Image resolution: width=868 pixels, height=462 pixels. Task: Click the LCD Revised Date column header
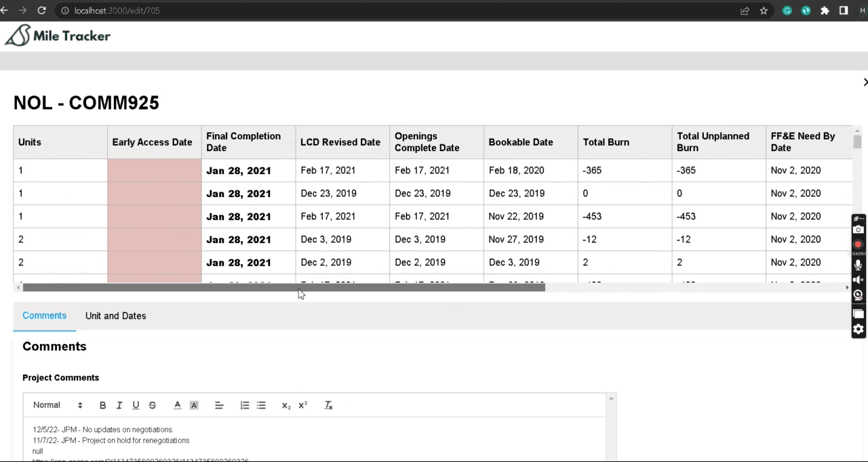point(342,142)
